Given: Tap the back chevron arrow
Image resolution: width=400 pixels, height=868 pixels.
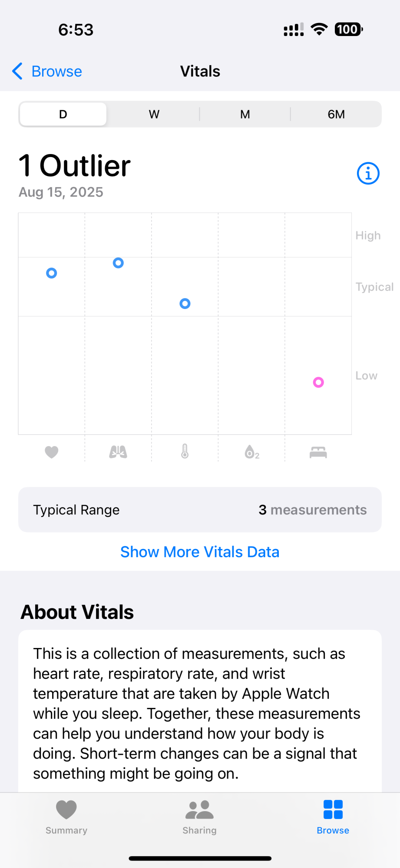Looking at the screenshot, I should (17, 71).
